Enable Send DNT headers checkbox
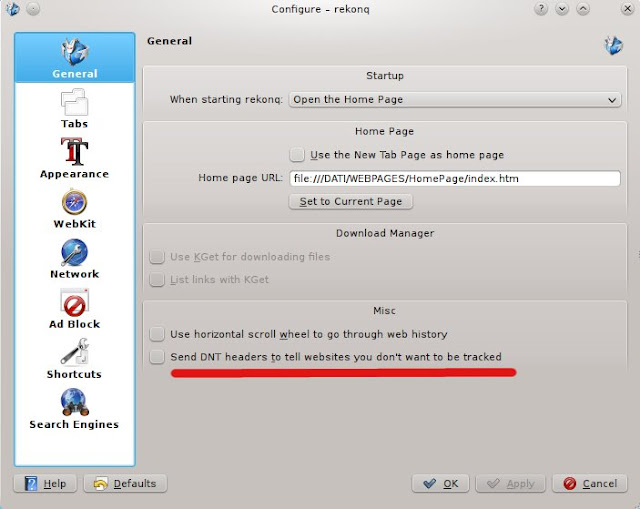Screen dimensions: 640x509 click(157, 357)
